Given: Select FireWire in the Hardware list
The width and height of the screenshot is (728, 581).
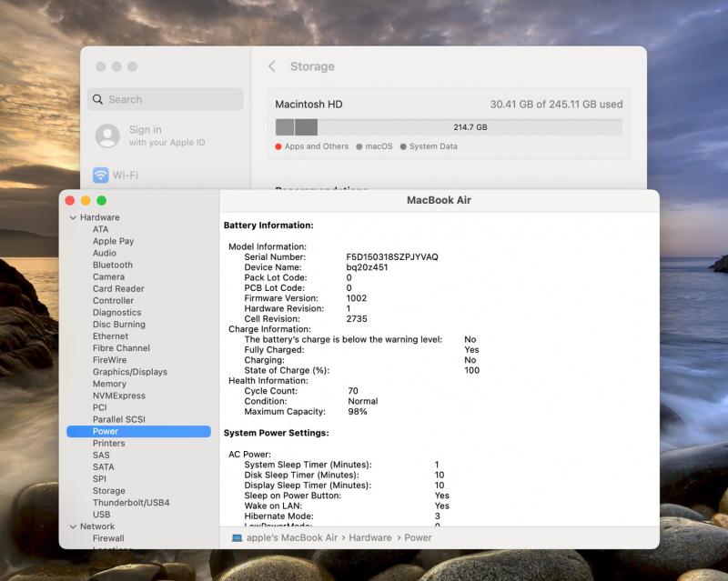Looking at the screenshot, I should coord(109,360).
